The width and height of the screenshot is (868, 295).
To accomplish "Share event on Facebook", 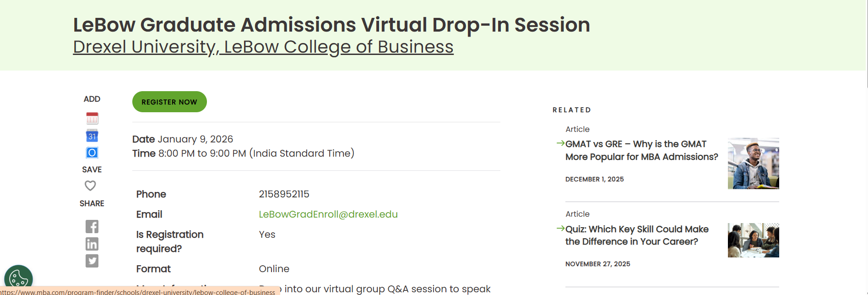I will pyautogui.click(x=92, y=226).
